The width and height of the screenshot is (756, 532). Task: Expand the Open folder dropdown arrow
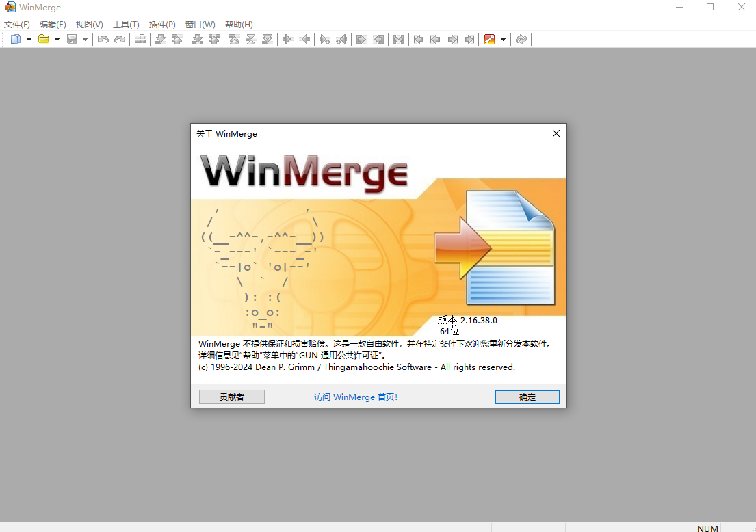(57, 40)
